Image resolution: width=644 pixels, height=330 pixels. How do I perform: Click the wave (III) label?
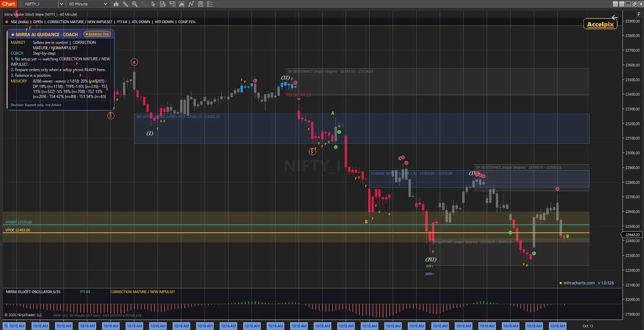pyautogui.click(x=431, y=260)
